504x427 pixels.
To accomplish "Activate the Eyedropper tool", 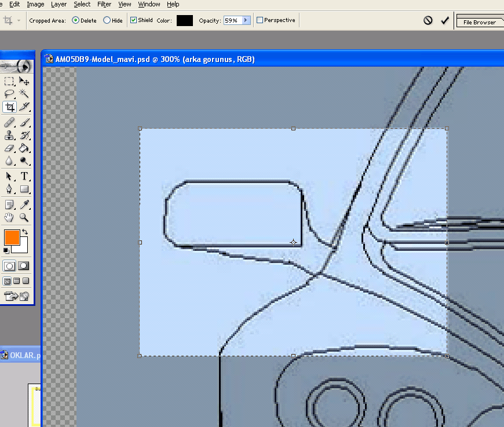I will click(x=24, y=205).
